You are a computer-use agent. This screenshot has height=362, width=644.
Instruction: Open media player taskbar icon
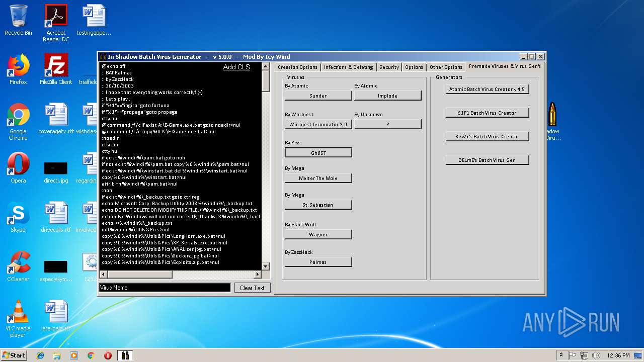pyautogui.click(x=74, y=355)
